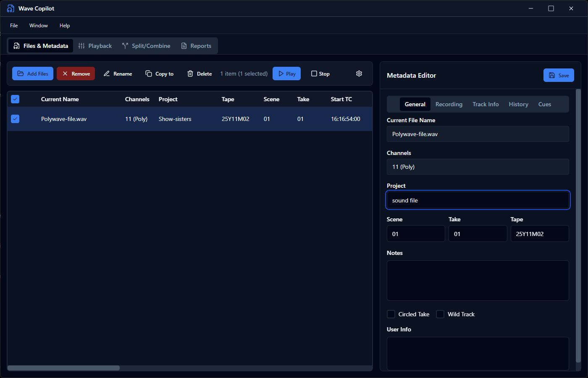Click the settings gear icon in toolbar

359,73
